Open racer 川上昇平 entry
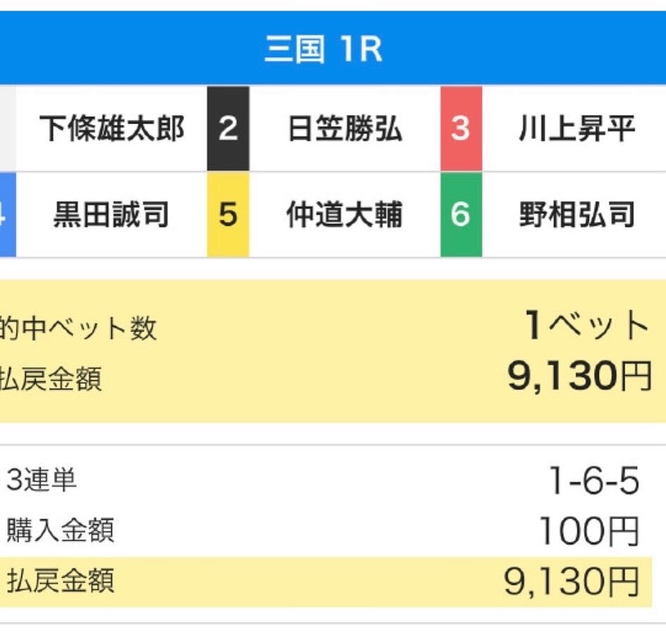This screenshot has height=644, width=666. pos(576,129)
